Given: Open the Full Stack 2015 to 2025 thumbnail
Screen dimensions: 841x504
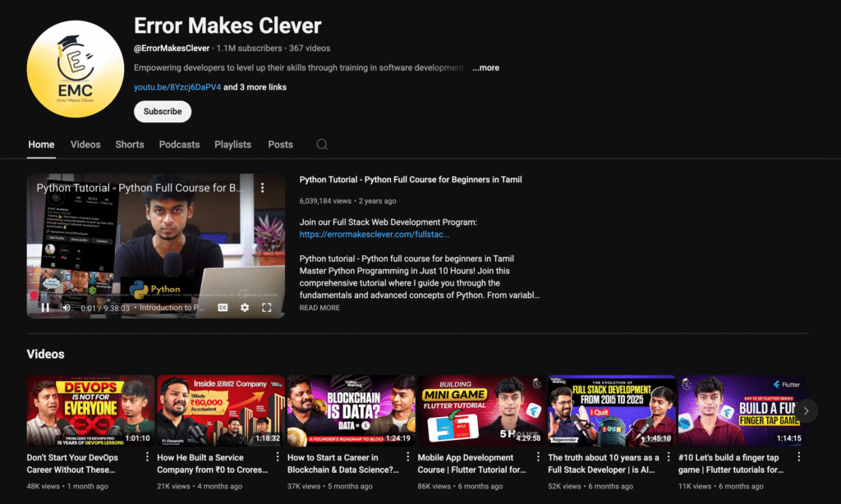Looking at the screenshot, I should click(612, 410).
